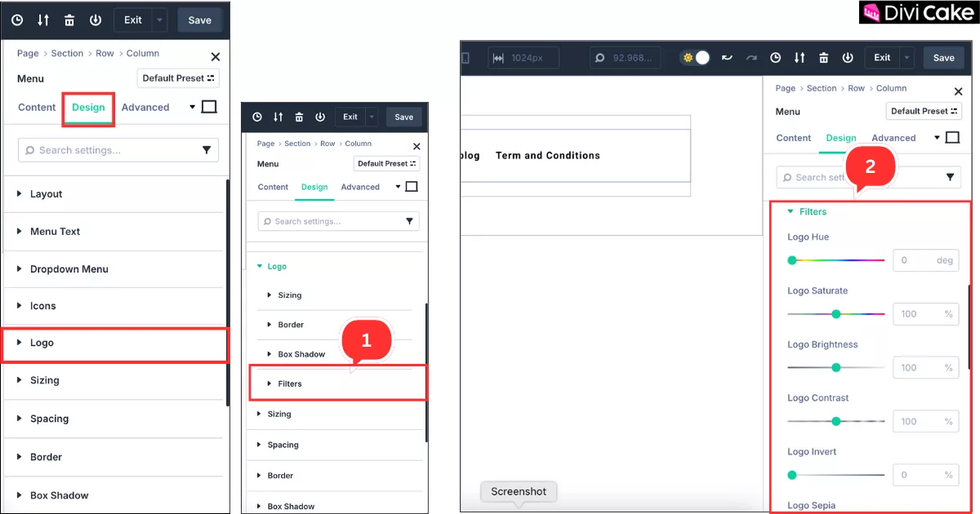The width and height of the screenshot is (980, 514).
Task: Switch to Content tab in left panel
Action: [x=37, y=107]
